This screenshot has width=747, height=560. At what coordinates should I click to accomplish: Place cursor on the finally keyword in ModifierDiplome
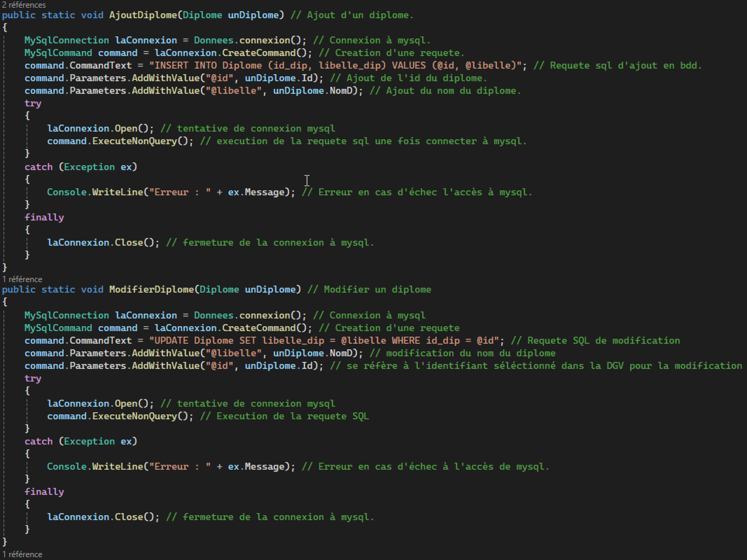(44, 492)
